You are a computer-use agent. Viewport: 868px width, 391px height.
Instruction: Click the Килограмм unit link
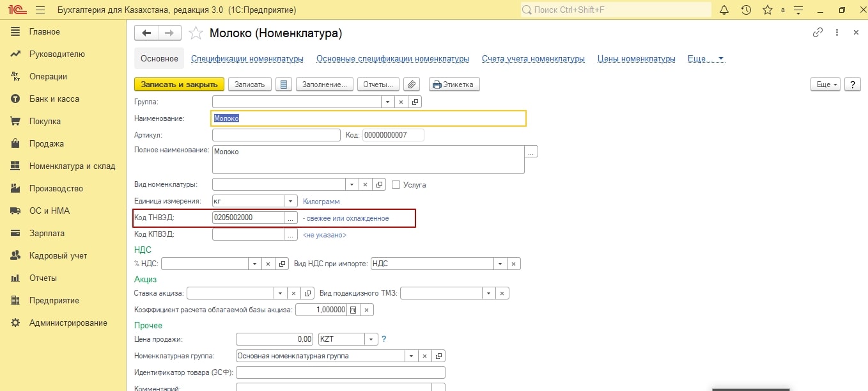(x=321, y=201)
